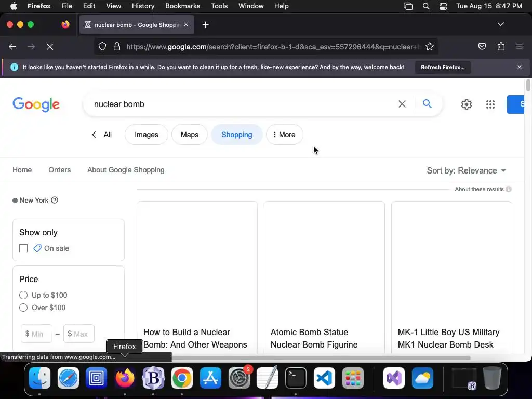Open the Tools menu

(219, 6)
